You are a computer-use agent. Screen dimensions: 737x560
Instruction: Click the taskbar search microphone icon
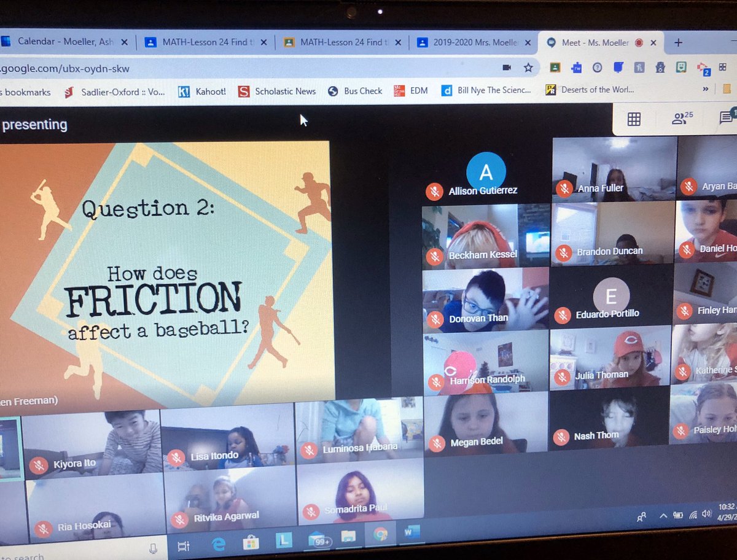pos(153,548)
